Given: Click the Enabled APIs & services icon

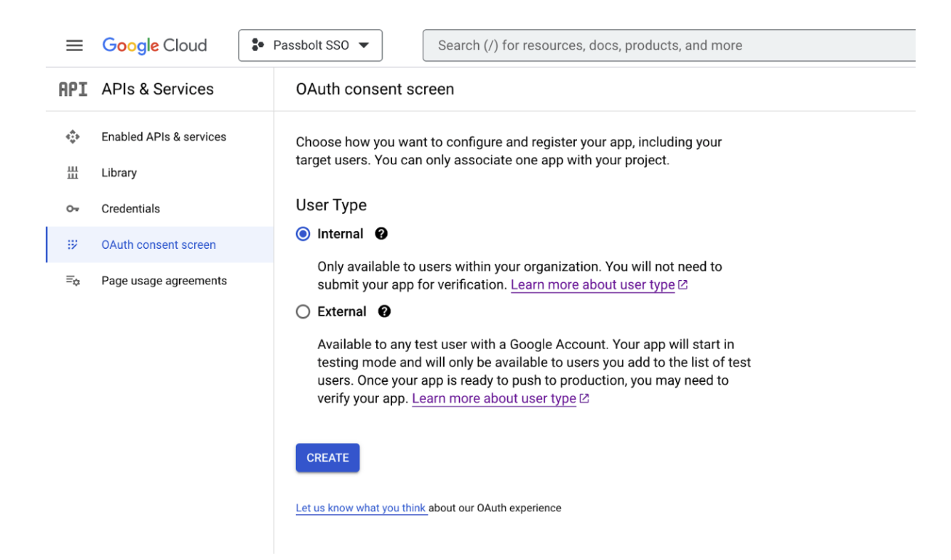Looking at the screenshot, I should point(72,137).
